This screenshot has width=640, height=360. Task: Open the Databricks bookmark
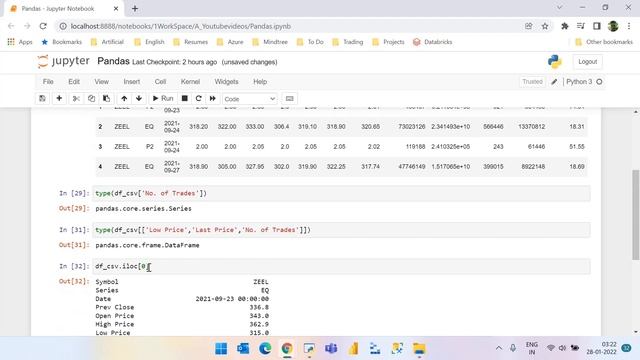[432, 42]
